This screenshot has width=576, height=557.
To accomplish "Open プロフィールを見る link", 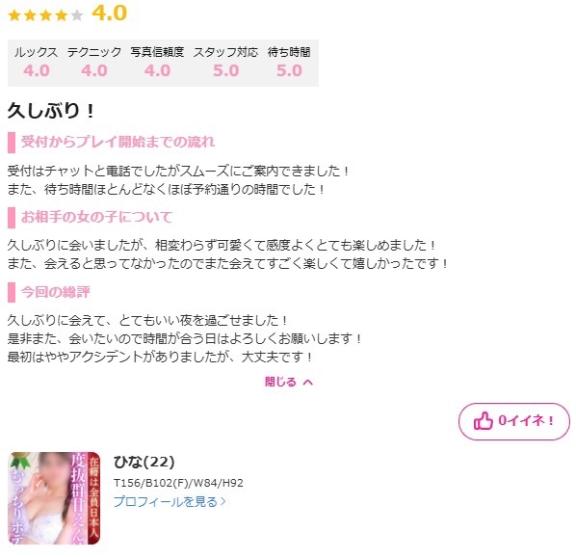I will click(169, 502).
